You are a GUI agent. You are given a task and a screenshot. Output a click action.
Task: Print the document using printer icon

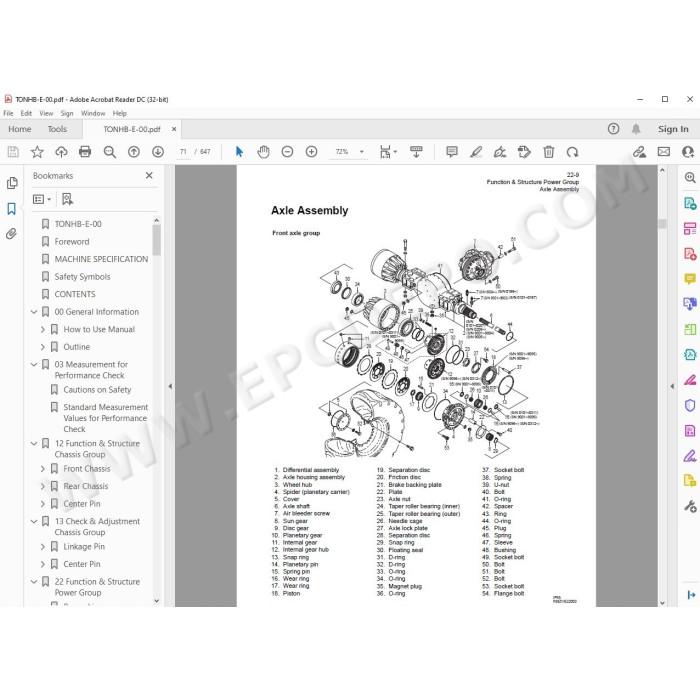tap(85, 152)
